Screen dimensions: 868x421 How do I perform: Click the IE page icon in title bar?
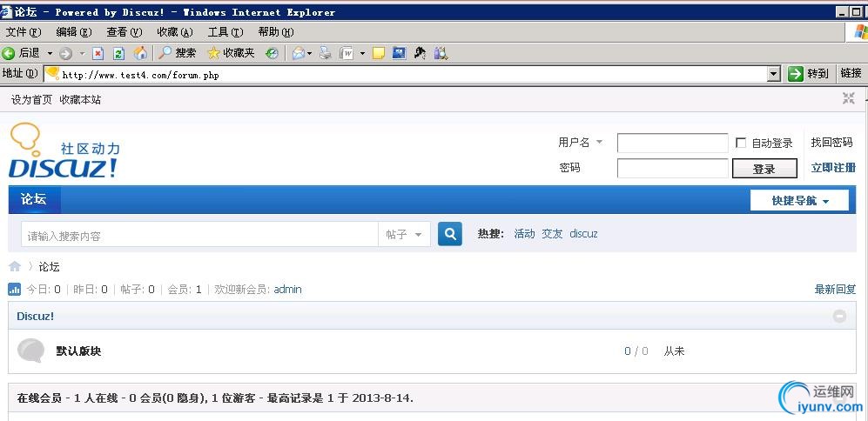click(x=6, y=11)
